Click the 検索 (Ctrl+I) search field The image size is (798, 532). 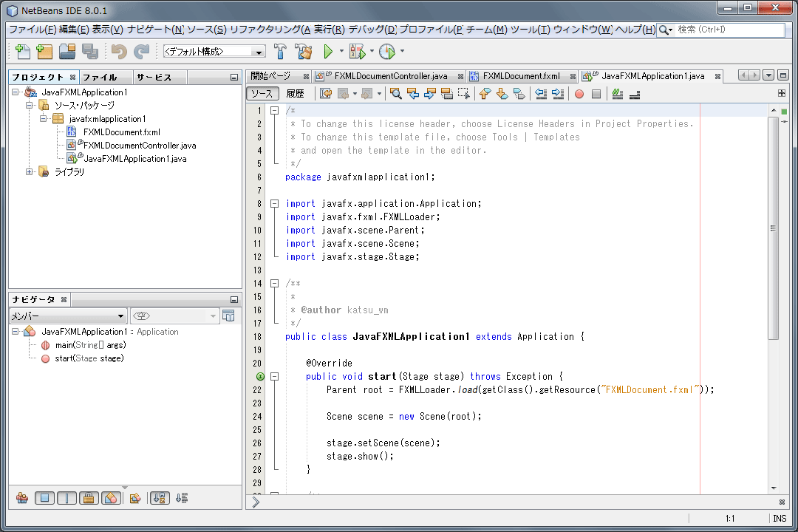pos(730,30)
